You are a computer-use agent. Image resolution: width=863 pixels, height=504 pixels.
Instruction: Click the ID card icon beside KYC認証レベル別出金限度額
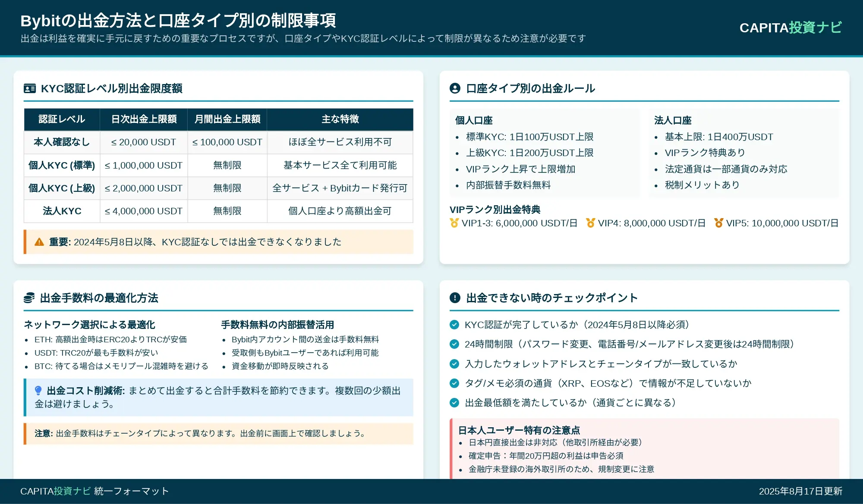(x=30, y=88)
